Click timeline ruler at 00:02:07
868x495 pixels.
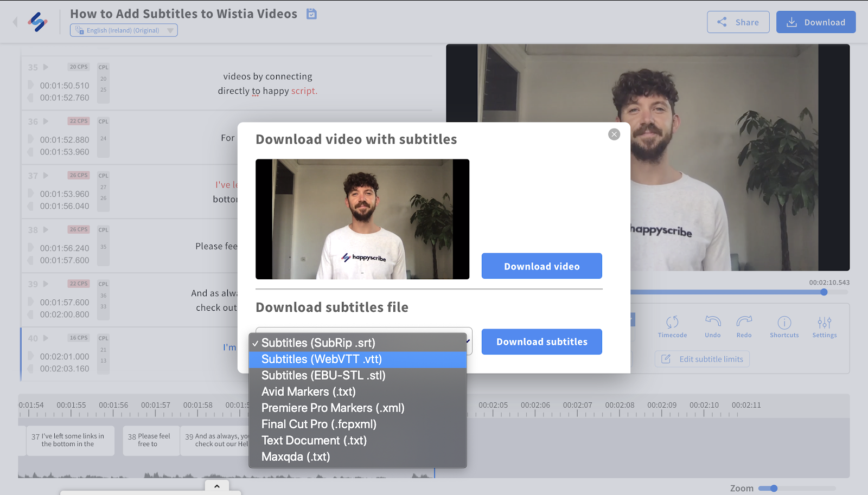tap(577, 406)
